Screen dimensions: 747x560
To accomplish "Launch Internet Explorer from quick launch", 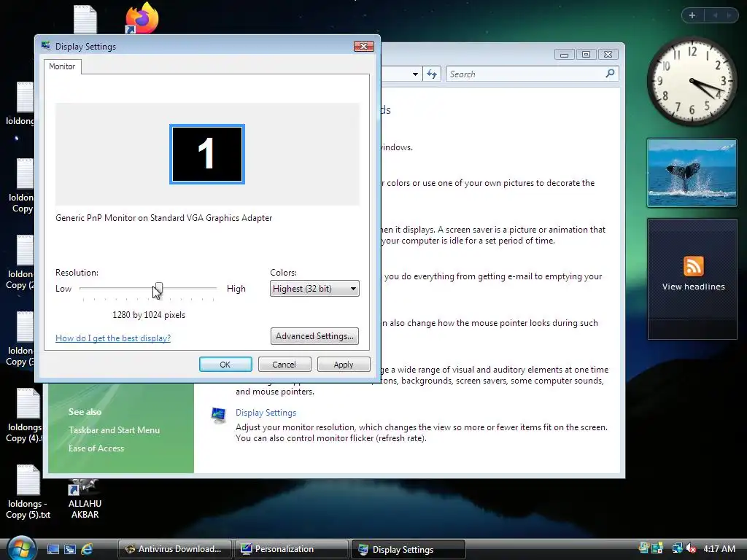I will point(86,549).
